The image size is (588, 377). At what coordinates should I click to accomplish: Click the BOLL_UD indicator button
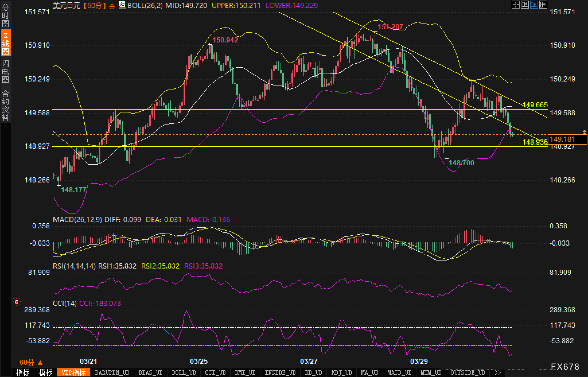(x=184, y=372)
